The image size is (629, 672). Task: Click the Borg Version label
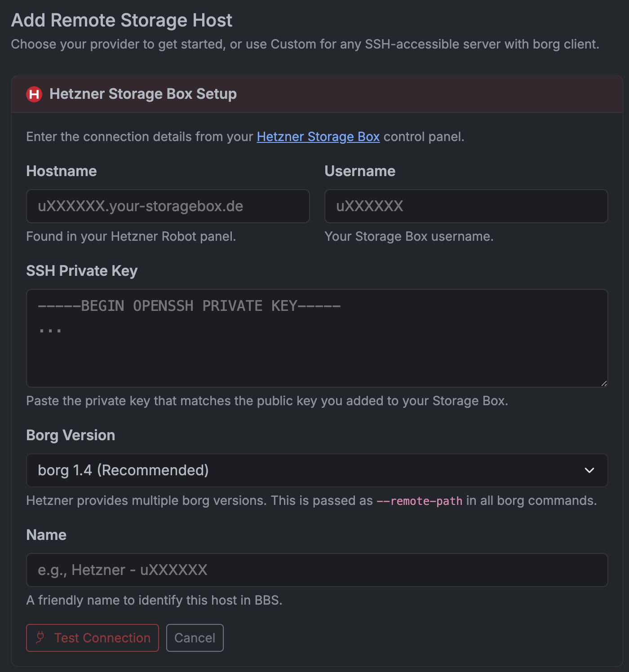(x=71, y=435)
